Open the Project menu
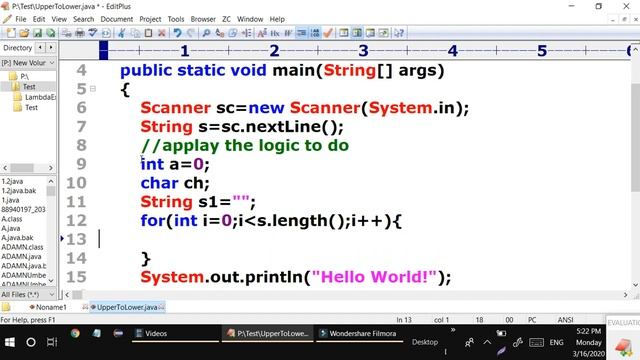The width and height of the screenshot is (640, 360). tap(150, 19)
